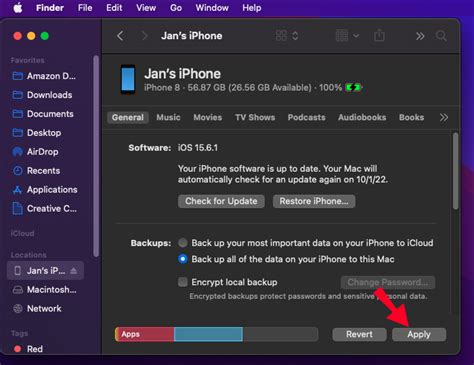Open the Amazon D... folder in the sidebar
This screenshot has width=474, height=365.
coord(44,76)
